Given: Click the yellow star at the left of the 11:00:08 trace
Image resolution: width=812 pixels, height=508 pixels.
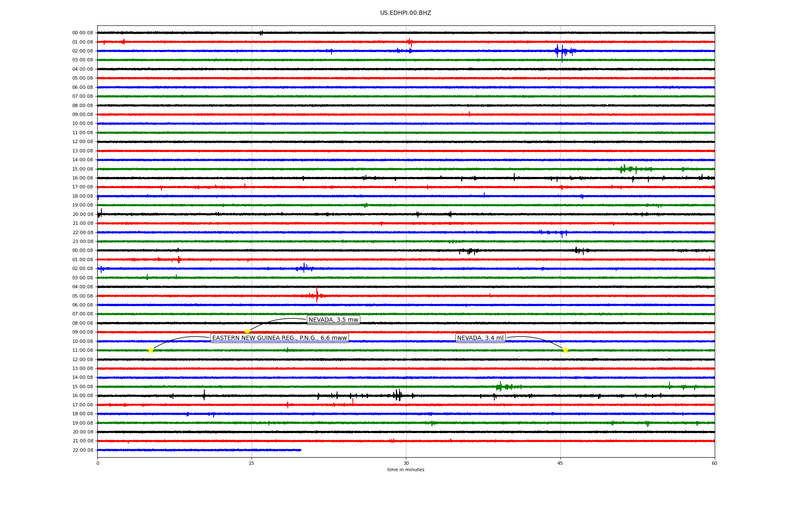Looking at the screenshot, I should 151,350.
